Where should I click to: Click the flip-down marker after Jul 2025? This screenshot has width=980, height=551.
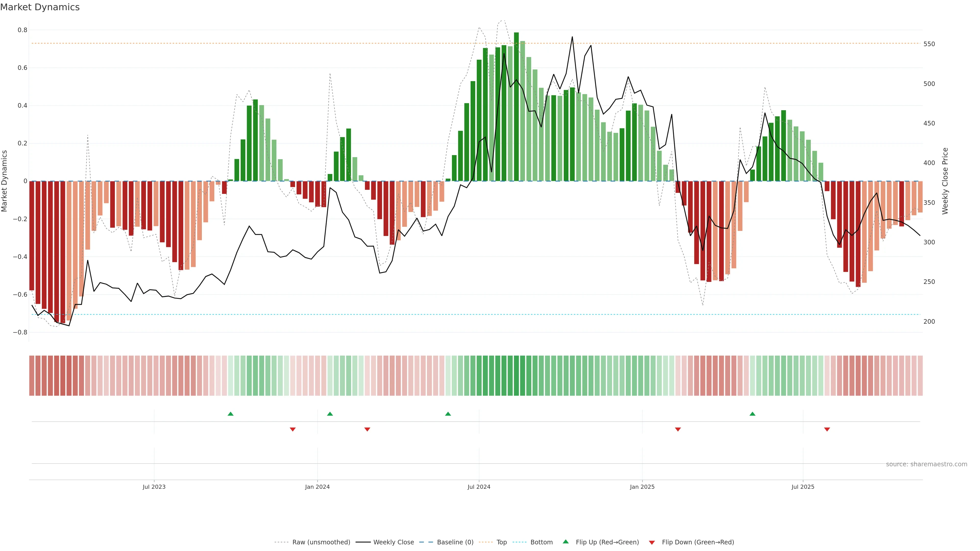tap(827, 429)
